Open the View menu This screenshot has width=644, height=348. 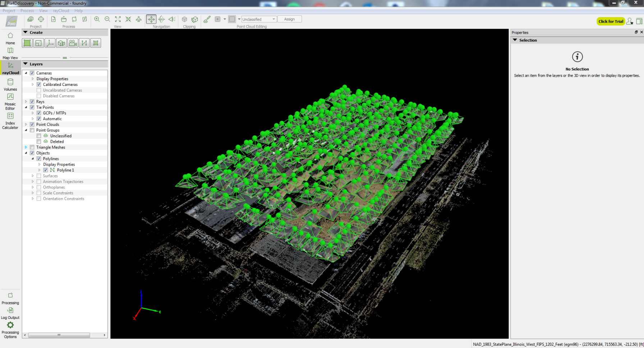(43, 11)
